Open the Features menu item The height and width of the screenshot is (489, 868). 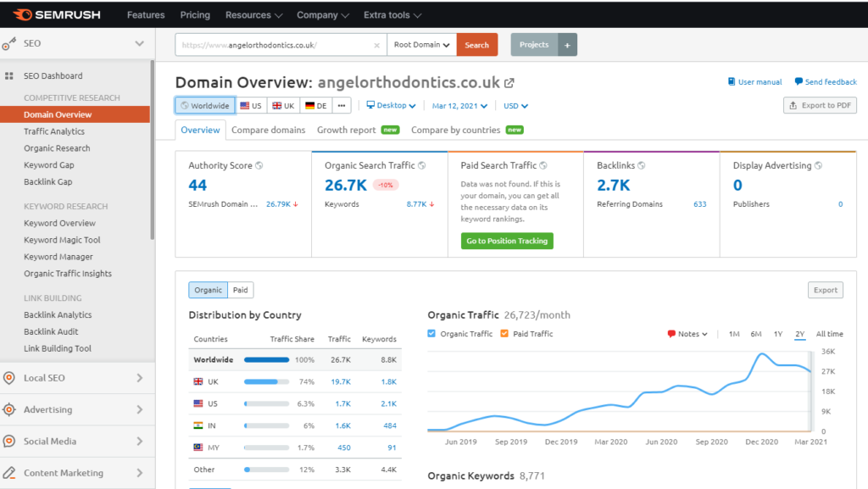(x=146, y=15)
